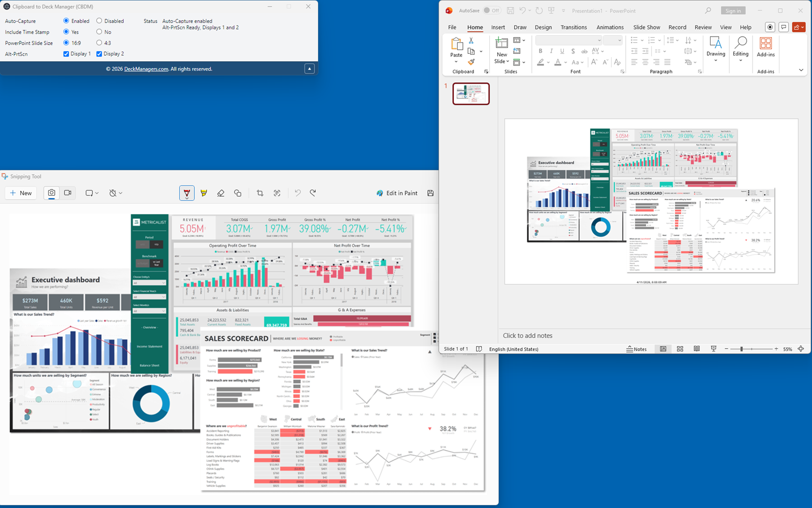Open the Transitions ribbon tab
The image size is (812, 508).
click(573, 27)
